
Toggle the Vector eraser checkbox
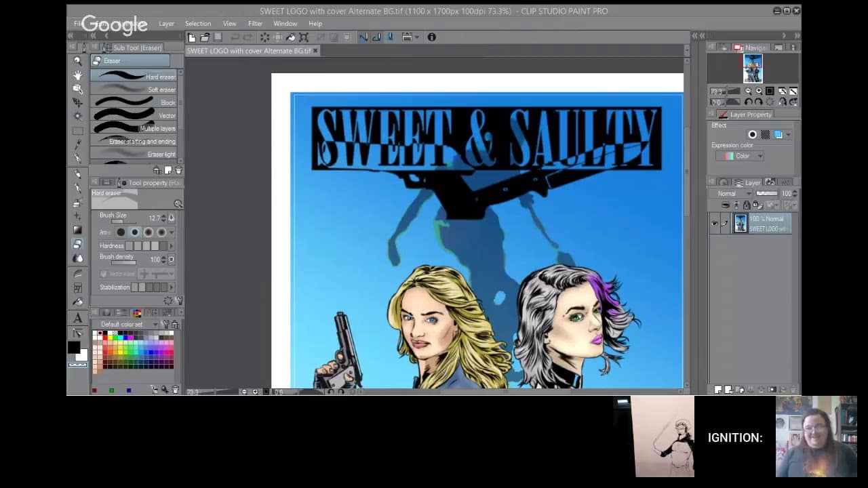[104, 274]
